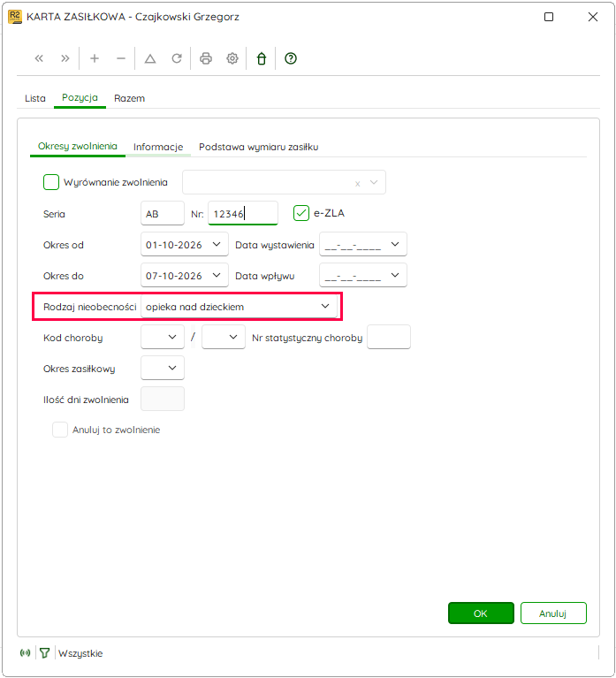Expand the Wyrównanie zwolnienia dropdown
The height and width of the screenshot is (678, 616).
pyautogui.click(x=374, y=182)
